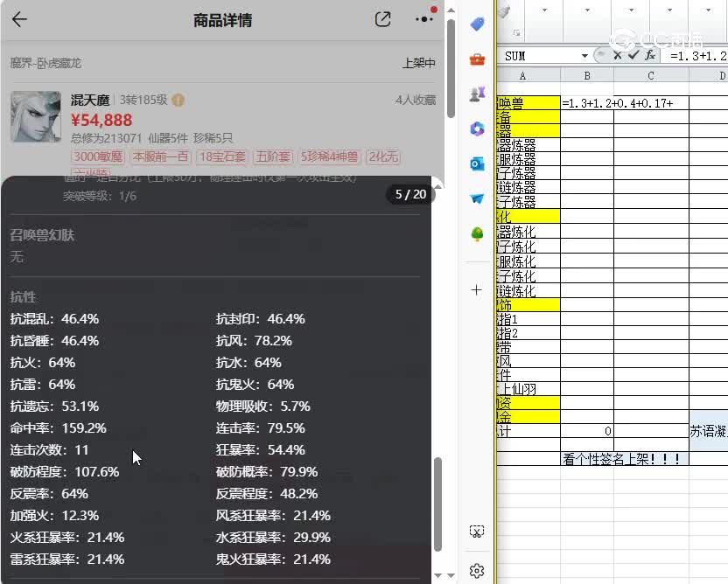Go back using the top-left arrow
The image size is (728, 584).
(x=19, y=19)
